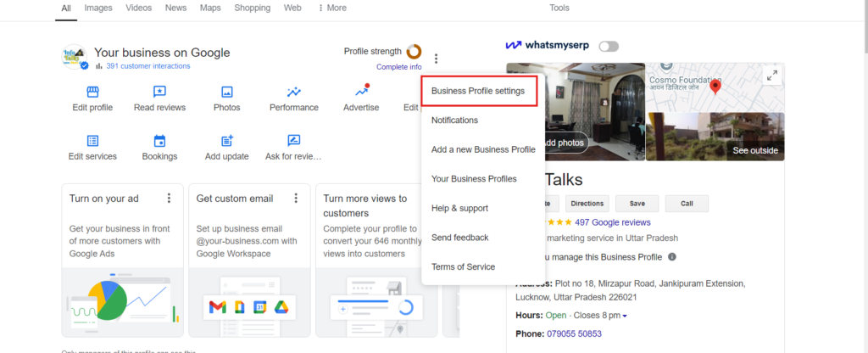
Task: Expand business hours dropdown arrow
Action: (625, 317)
